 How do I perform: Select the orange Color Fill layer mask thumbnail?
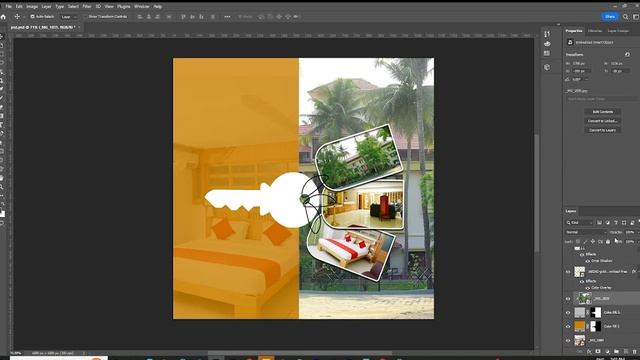click(596, 326)
